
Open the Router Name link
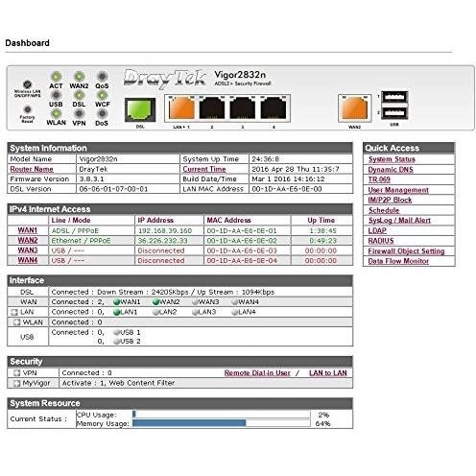(x=32, y=169)
